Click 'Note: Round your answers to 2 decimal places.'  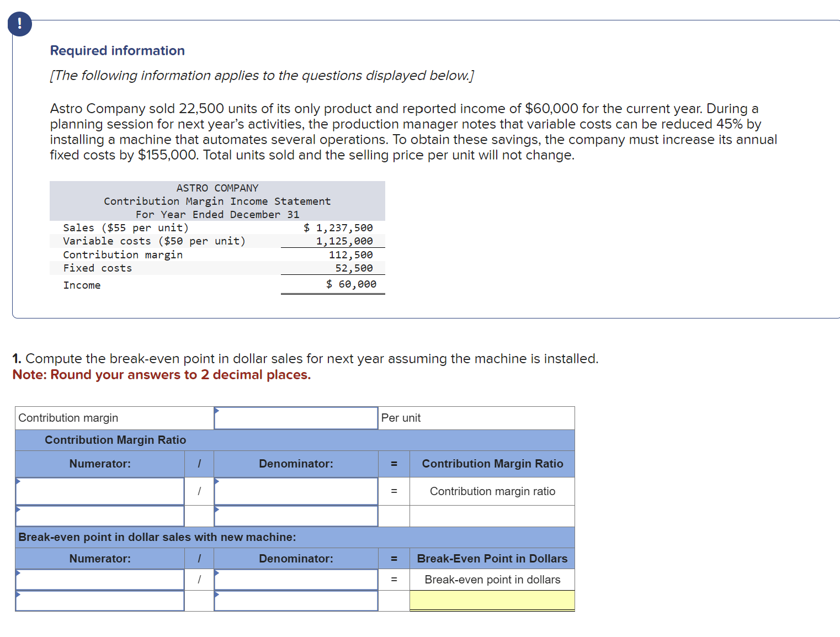[x=162, y=375]
